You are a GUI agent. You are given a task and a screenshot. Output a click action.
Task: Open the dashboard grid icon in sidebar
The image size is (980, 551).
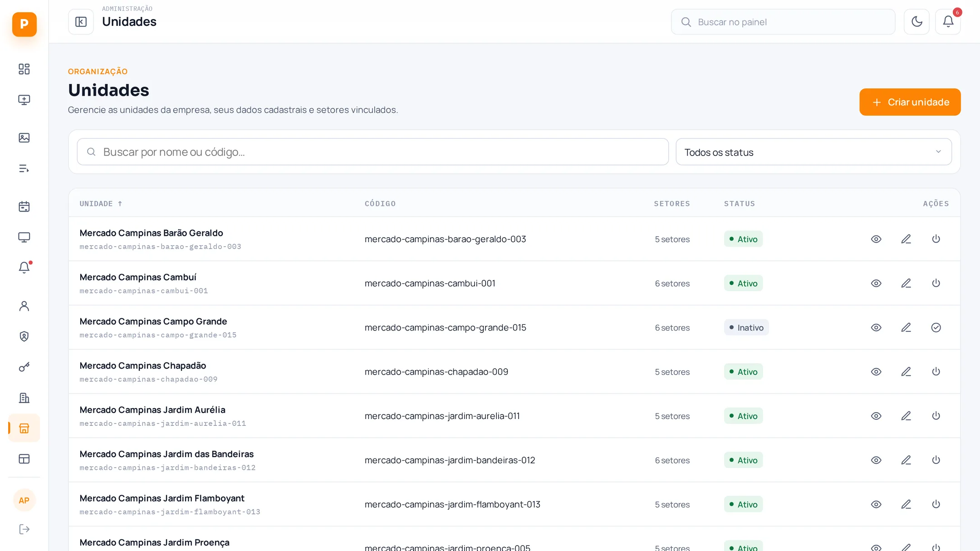pos(24,69)
